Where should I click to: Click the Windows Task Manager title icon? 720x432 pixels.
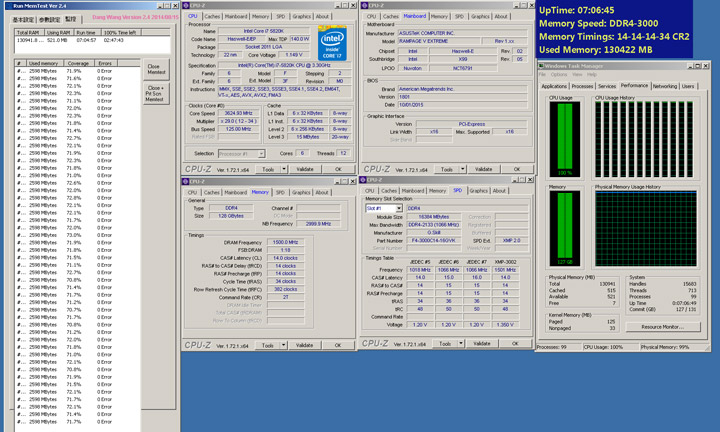(x=542, y=65)
